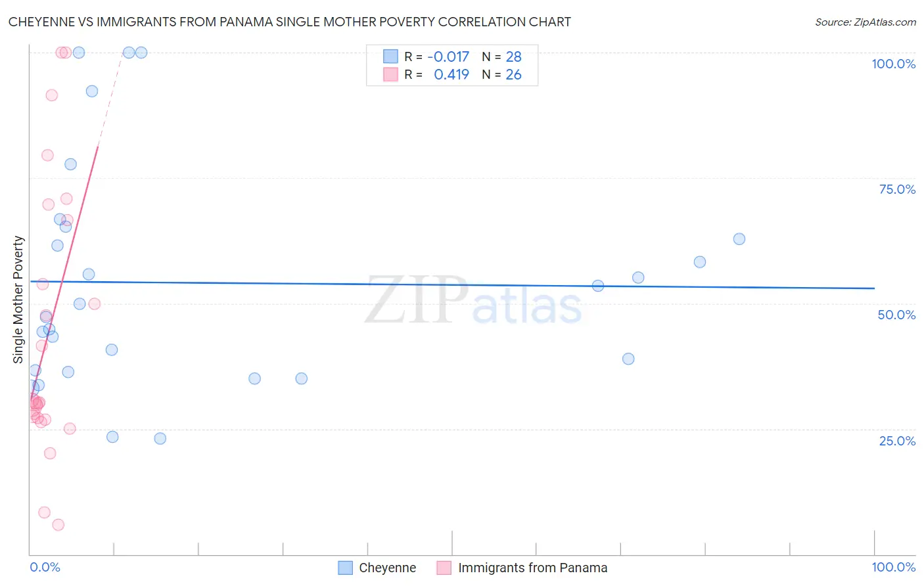Click the N = 28 value in legend
Image resolution: width=924 pixels, height=586 pixels.
pos(502,56)
